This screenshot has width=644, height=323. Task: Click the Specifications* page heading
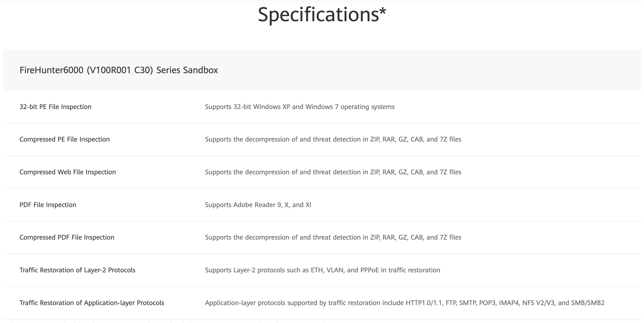322,14
